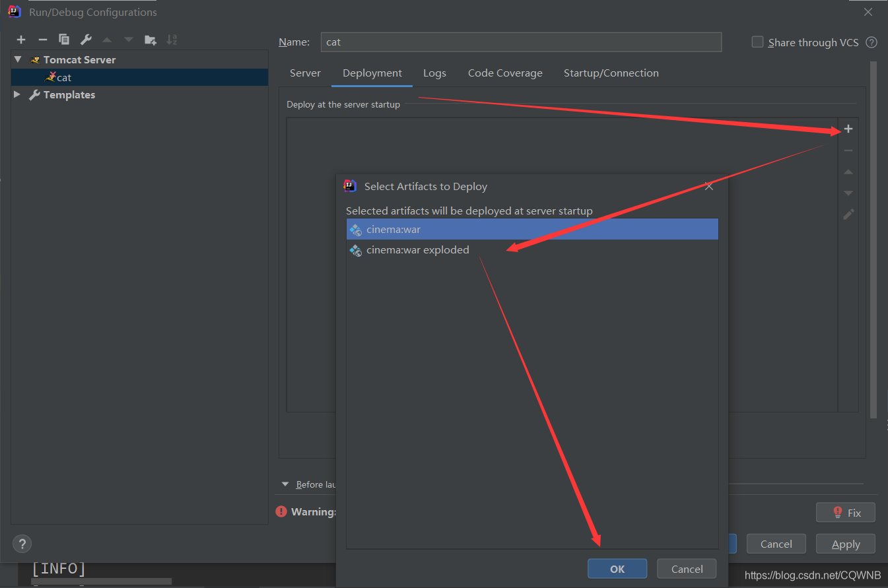Focus the Name input field
The image size is (888, 588).
pyautogui.click(x=521, y=42)
